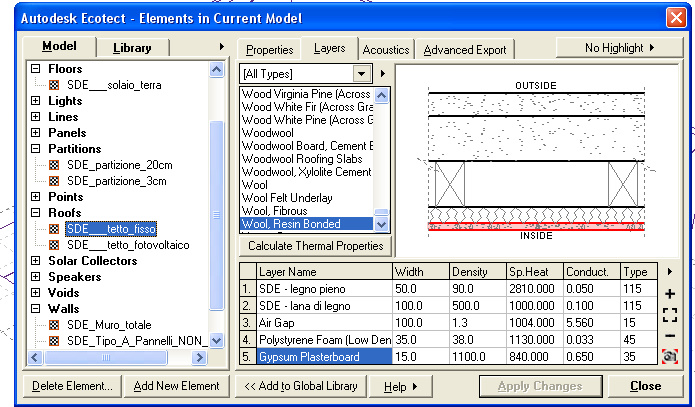Click the arrow next to the All Types dropdown
This screenshot has width=695, height=407.
click(x=383, y=74)
